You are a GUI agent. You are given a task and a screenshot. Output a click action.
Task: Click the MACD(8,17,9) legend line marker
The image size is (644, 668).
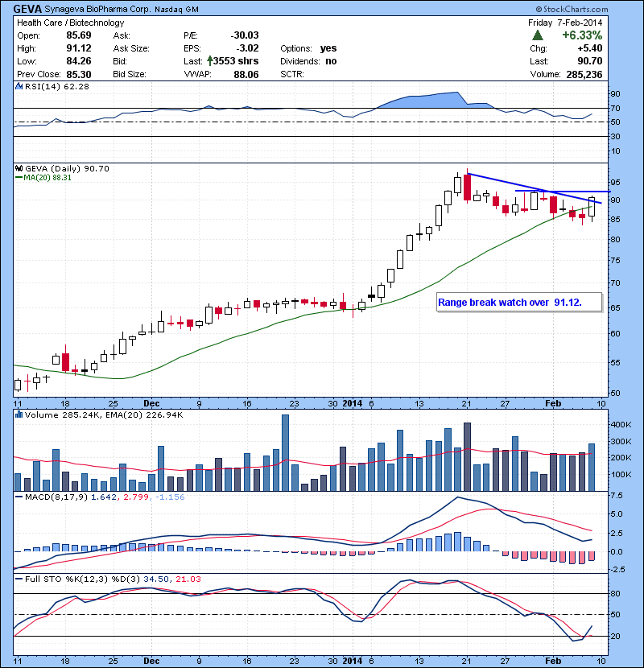tap(19, 497)
